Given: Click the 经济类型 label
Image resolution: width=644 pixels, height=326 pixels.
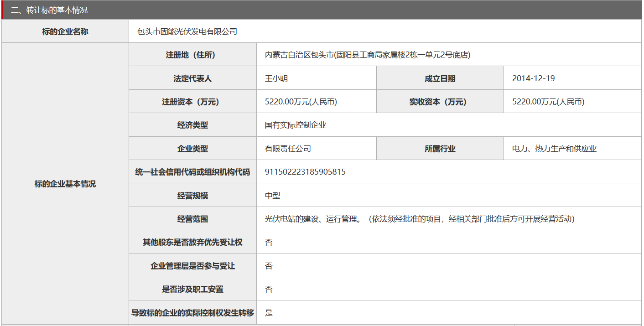Looking at the screenshot, I should [192, 125].
